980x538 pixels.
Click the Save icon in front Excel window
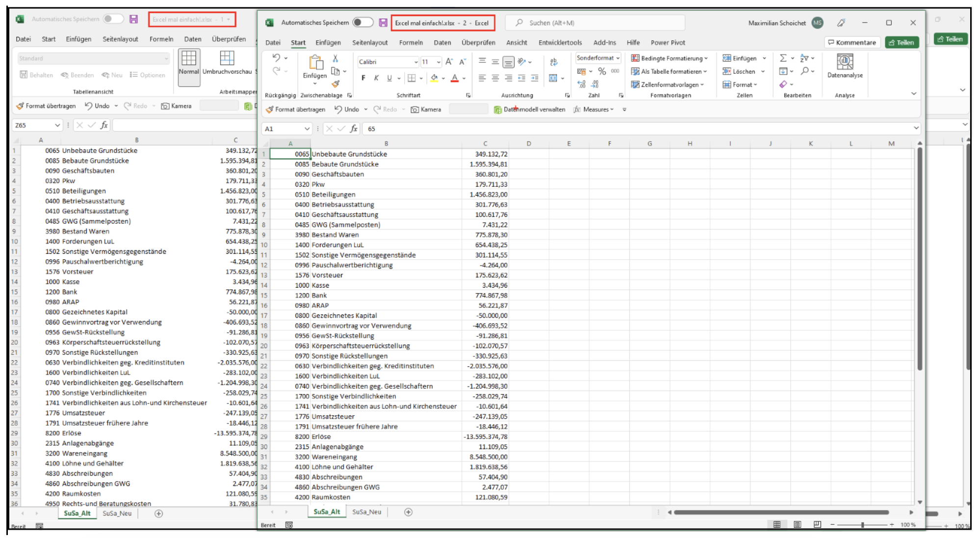pyautogui.click(x=383, y=23)
